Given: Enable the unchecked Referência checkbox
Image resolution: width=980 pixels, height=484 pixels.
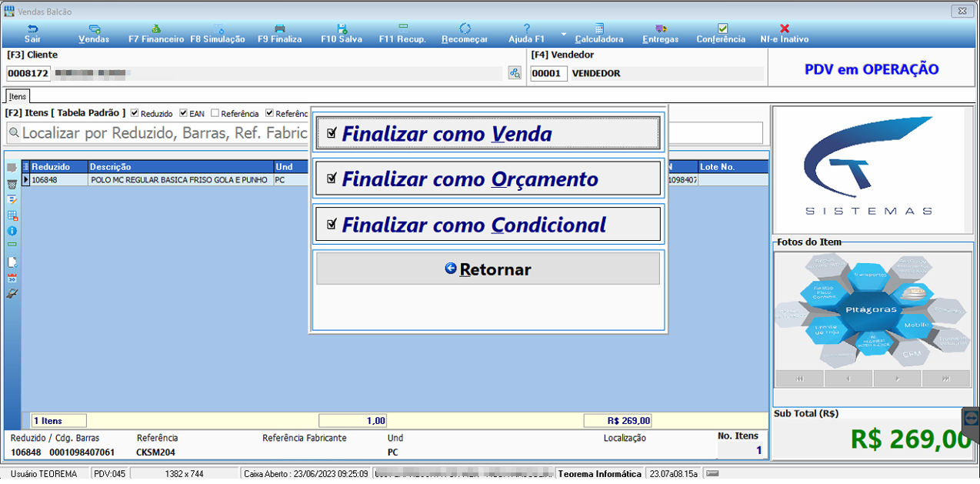Looking at the screenshot, I should 215,113.
